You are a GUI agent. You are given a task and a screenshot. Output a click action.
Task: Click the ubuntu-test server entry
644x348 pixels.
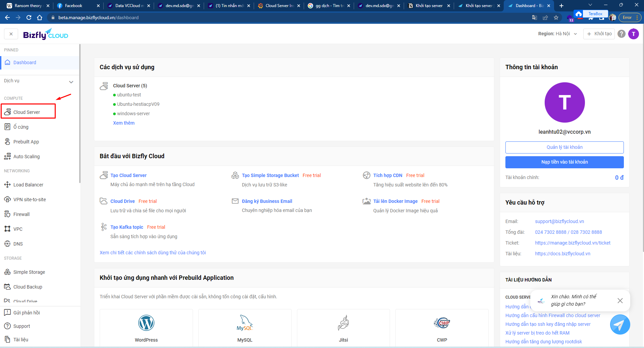[129, 95]
